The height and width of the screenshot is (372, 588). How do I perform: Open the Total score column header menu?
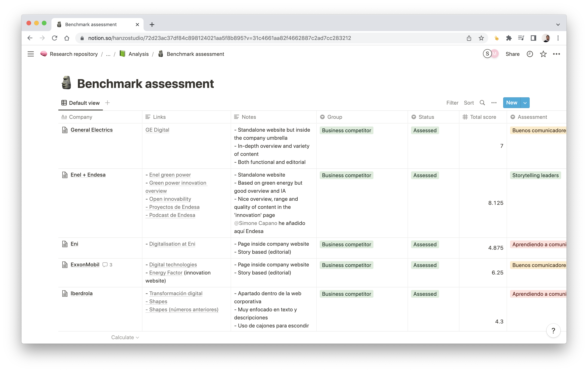point(483,117)
